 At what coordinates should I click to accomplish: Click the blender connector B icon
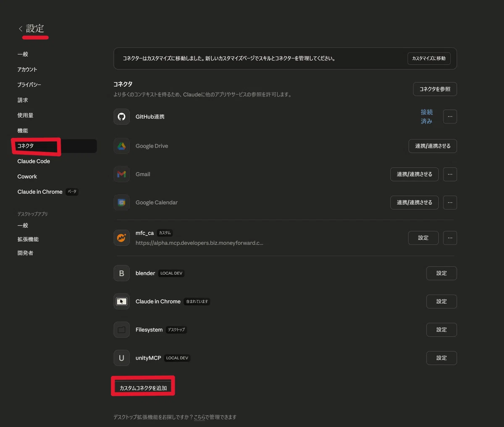[x=121, y=273]
